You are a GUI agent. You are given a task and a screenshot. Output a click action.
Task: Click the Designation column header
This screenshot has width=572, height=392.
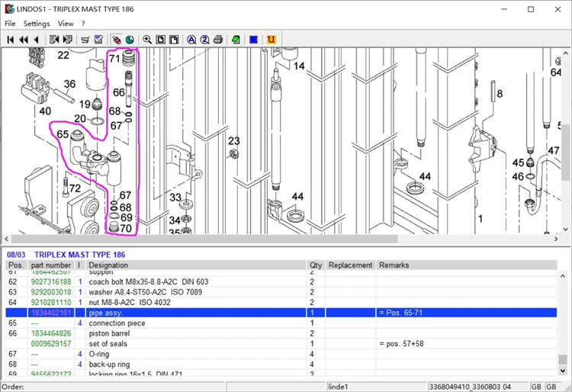pos(108,265)
